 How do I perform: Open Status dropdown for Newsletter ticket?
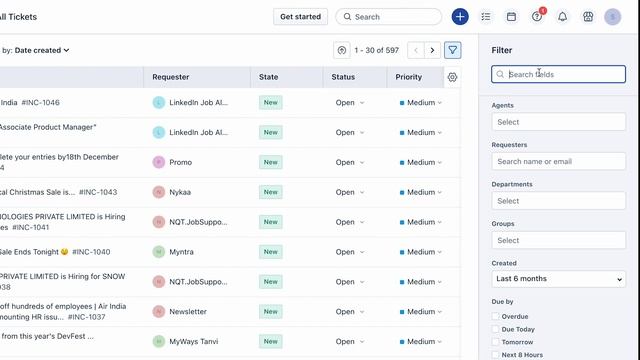(x=350, y=311)
